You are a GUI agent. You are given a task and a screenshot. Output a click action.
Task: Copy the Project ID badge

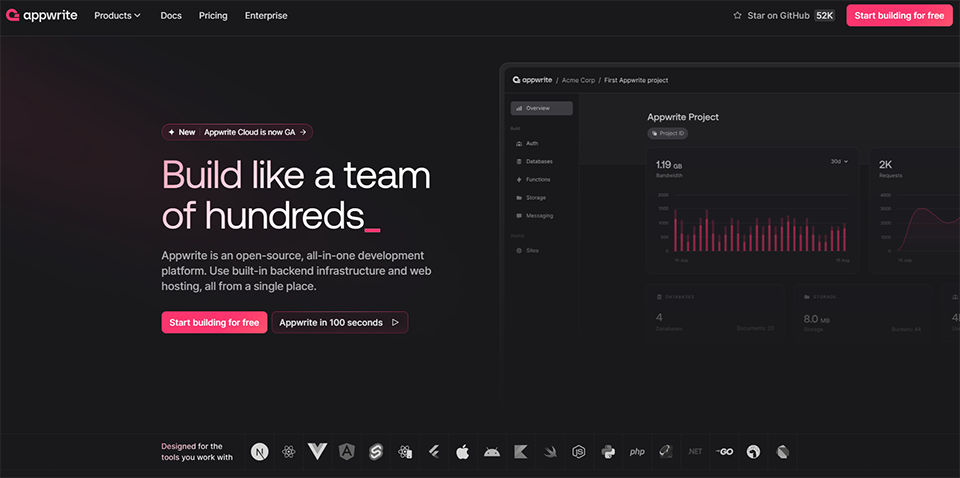pyautogui.click(x=667, y=133)
